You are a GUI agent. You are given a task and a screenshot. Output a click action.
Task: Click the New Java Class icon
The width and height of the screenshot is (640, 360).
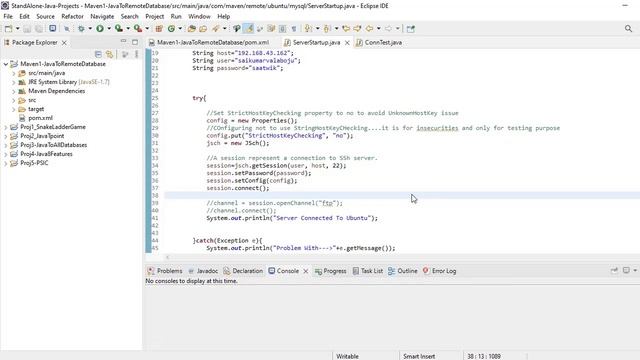(171, 29)
